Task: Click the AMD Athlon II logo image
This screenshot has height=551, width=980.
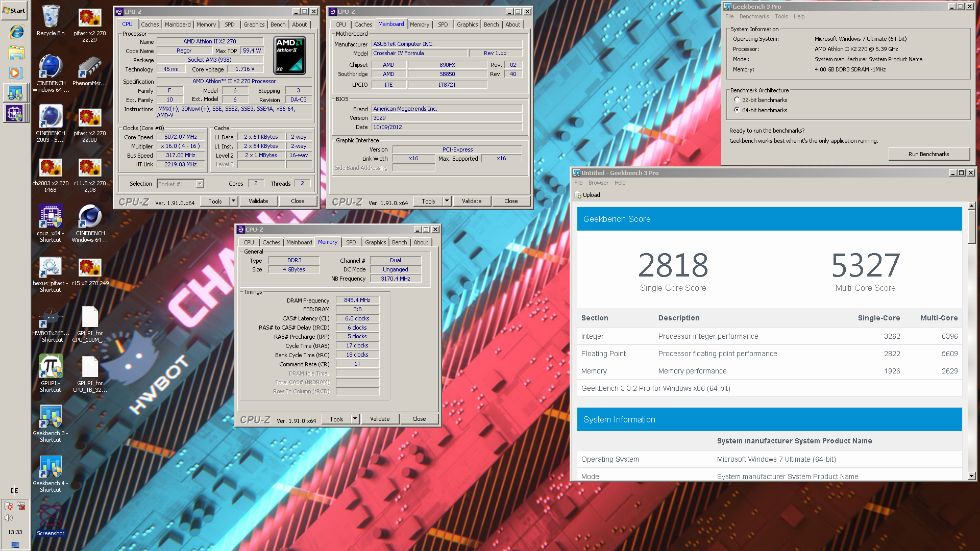Action: (289, 55)
